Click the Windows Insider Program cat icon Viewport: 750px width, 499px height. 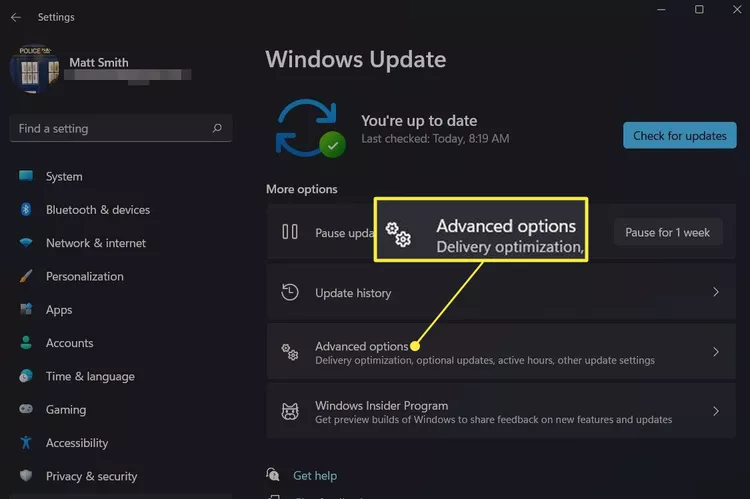click(x=290, y=412)
